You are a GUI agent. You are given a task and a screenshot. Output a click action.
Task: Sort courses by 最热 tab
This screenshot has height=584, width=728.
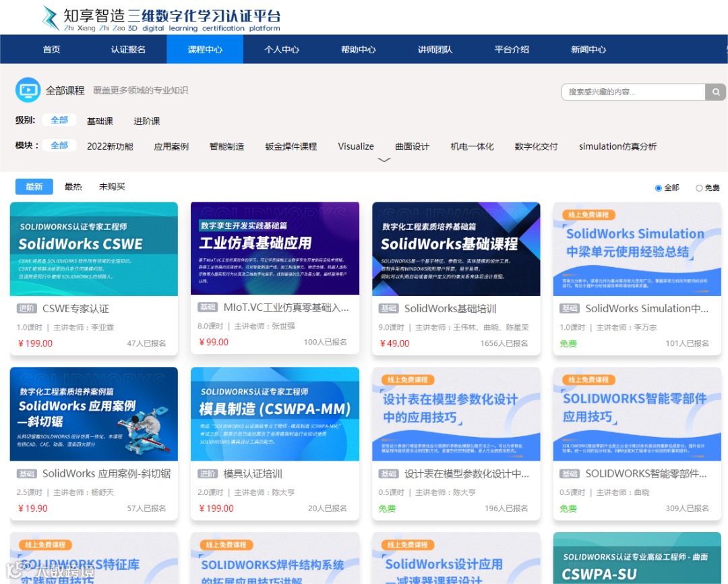pos(73,187)
